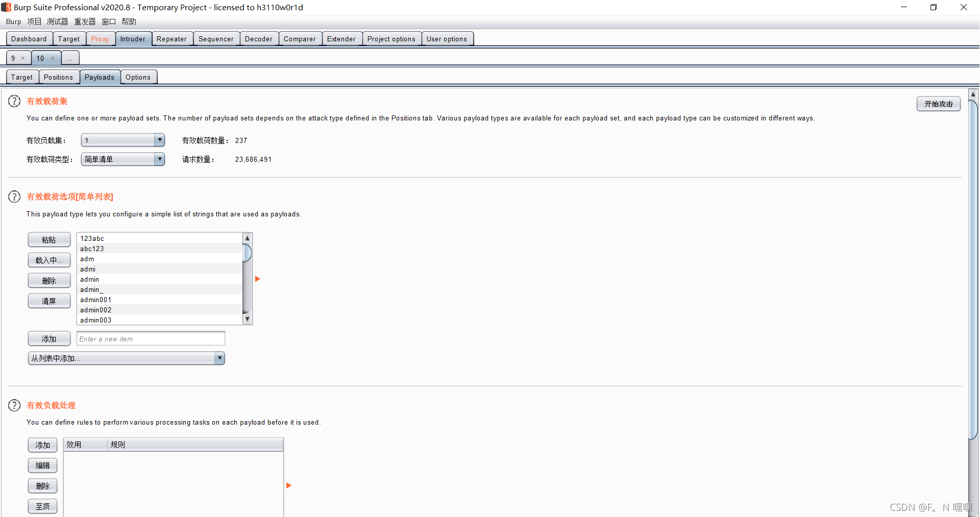Select payload entry admin_
Image resolution: width=980 pixels, height=517 pixels.
click(160, 289)
